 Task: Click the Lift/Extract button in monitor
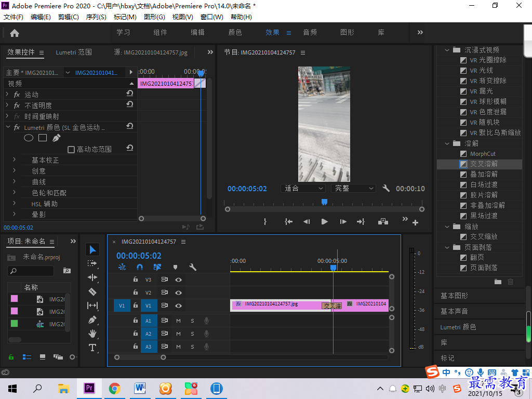pyautogui.click(x=383, y=221)
